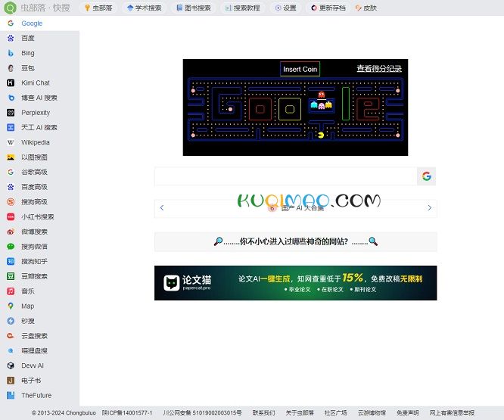
Task: Select 天工 AI 搜索 in sidebar
Action: point(39,128)
